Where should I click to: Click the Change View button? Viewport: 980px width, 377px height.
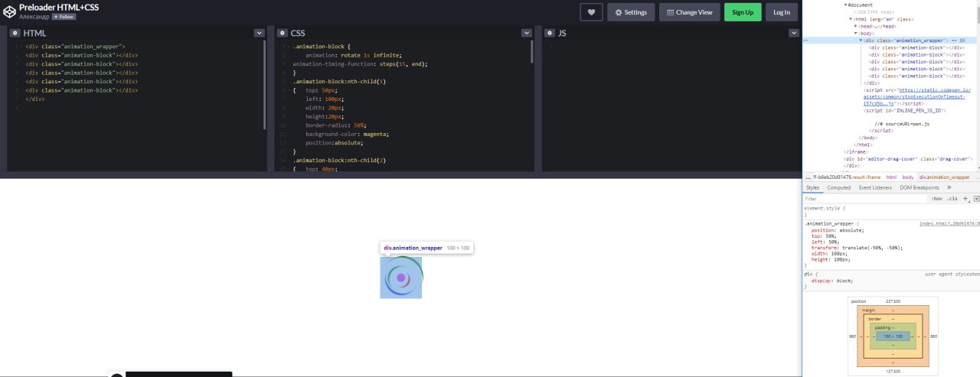click(x=689, y=12)
